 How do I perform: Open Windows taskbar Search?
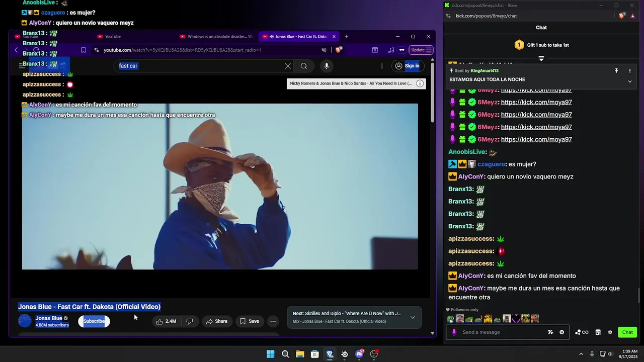(x=285, y=354)
